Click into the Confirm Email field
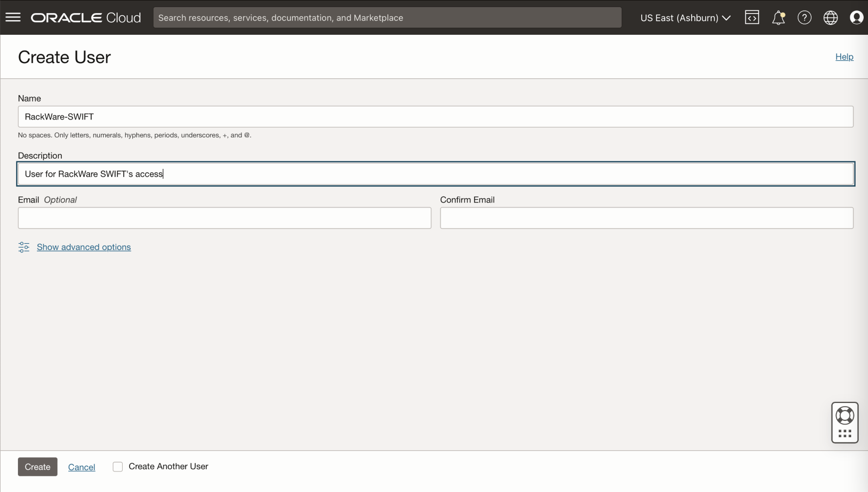868x492 pixels. pos(647,218)
